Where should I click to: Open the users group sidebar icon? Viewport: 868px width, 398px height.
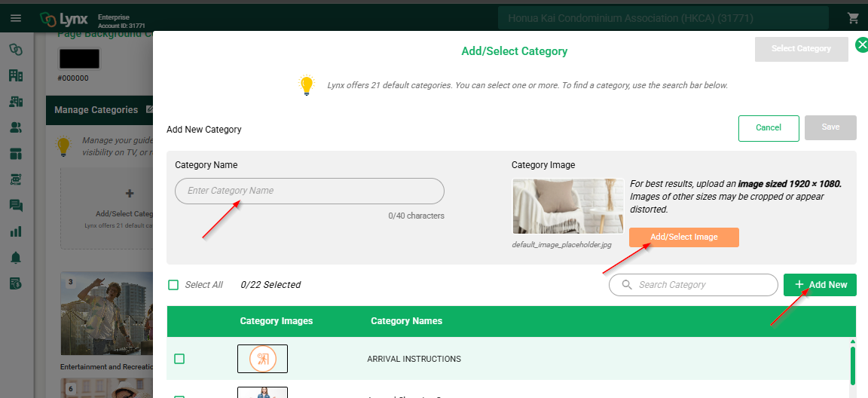16,127
